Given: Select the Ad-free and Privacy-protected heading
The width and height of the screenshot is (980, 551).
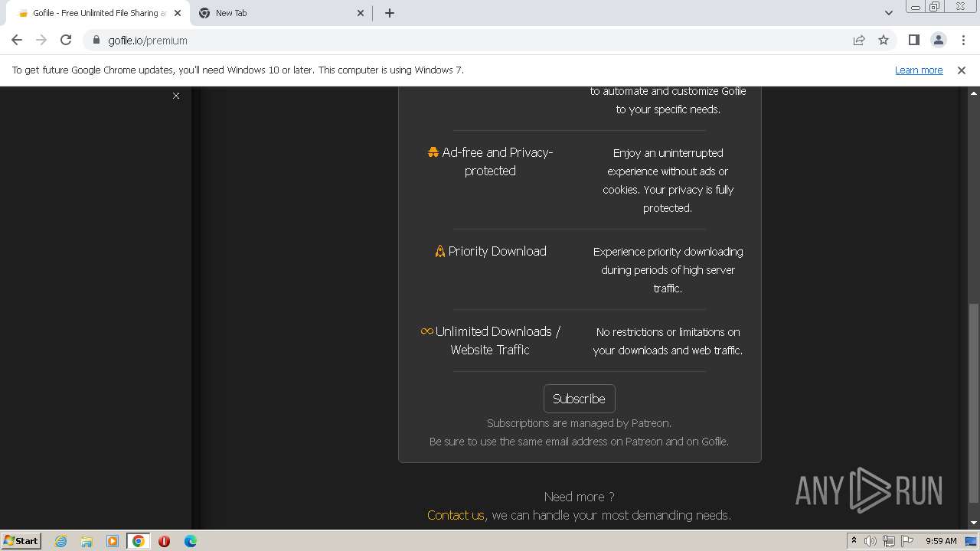Looking at the screenshot, I should (x=498, y=161).
